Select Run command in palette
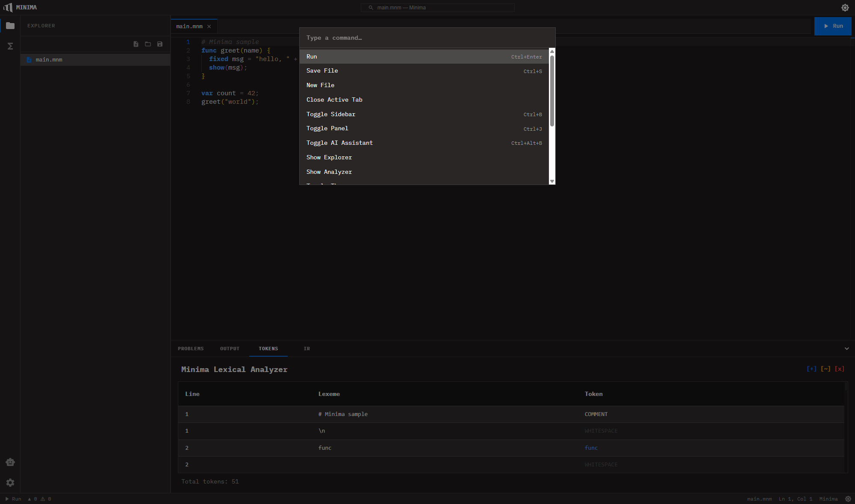The image size is (855, 504). (x=424, y=56)
